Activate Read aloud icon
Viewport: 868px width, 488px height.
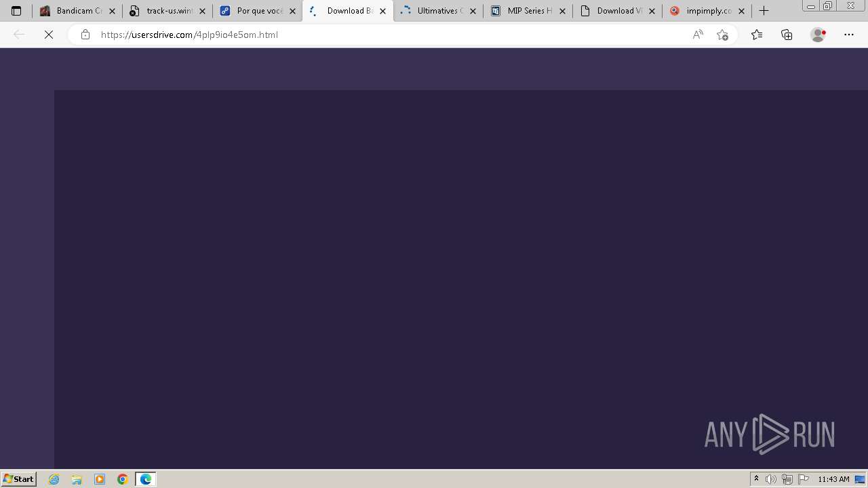698,35
